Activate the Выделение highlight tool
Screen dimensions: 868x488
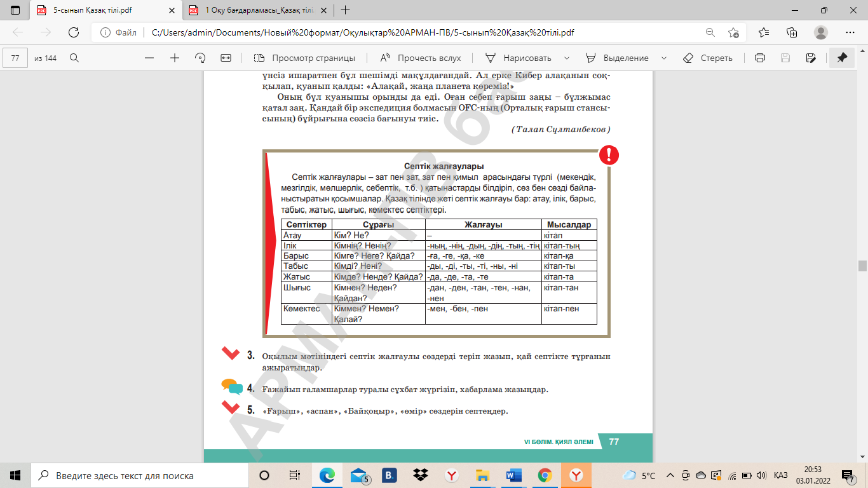pyautogui.click(x=617, y=58)
